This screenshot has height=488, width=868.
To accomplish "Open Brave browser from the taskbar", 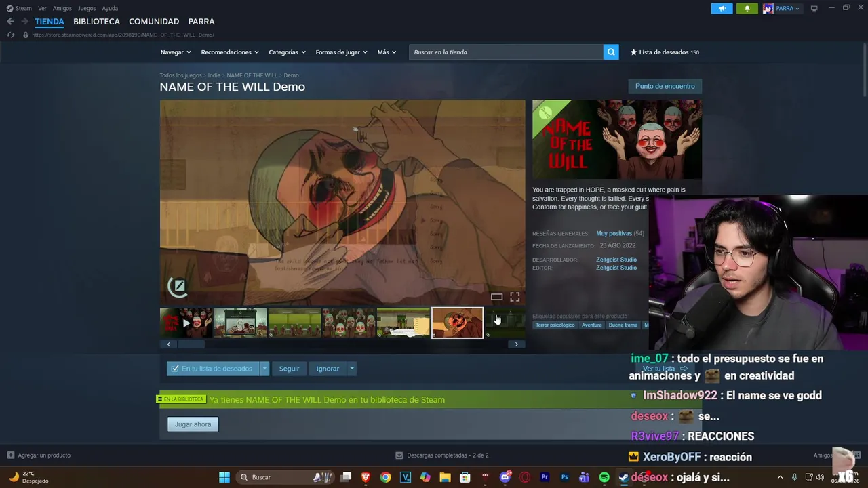I will (x=366, y=477).
